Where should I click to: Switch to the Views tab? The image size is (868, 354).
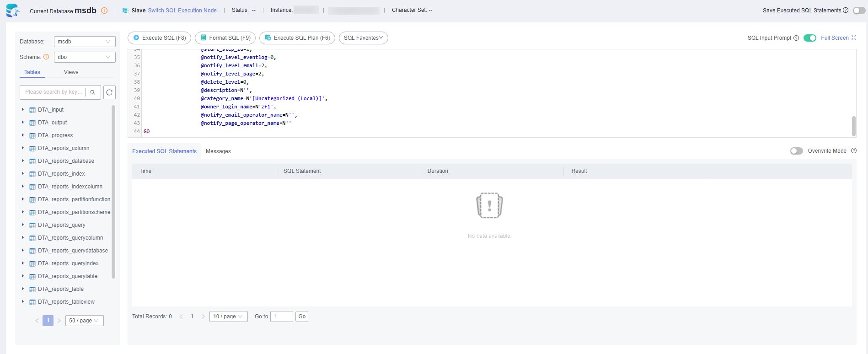[71, 72]
